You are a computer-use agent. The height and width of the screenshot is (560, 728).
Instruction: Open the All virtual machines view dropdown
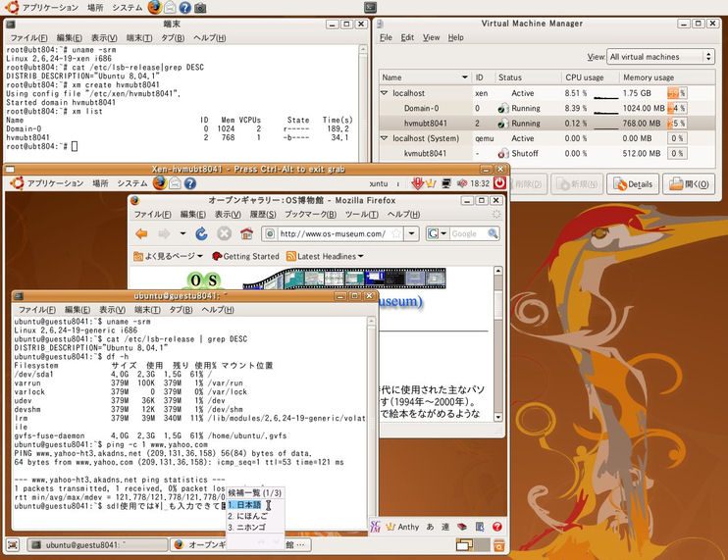click(660, 57)
